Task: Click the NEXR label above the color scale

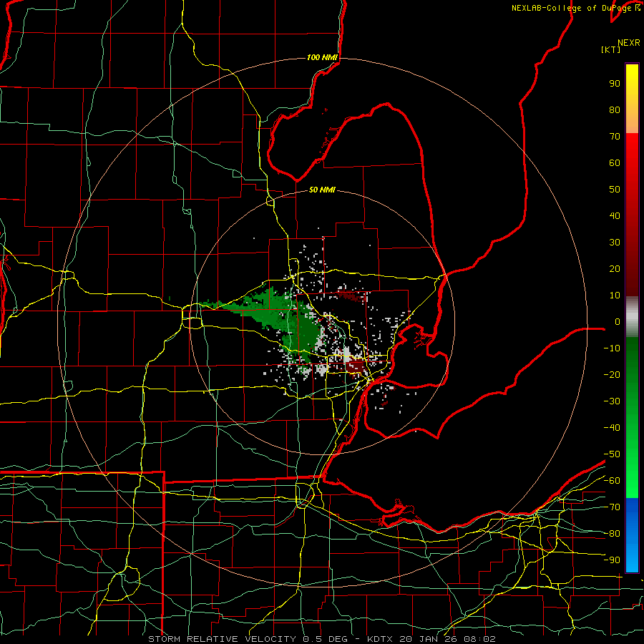Action: [629, 43]
